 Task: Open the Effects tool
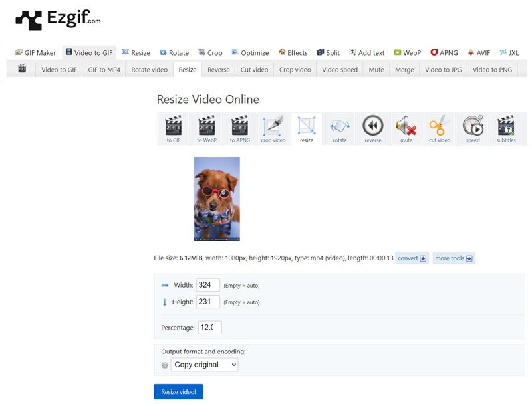pos(293,53)
